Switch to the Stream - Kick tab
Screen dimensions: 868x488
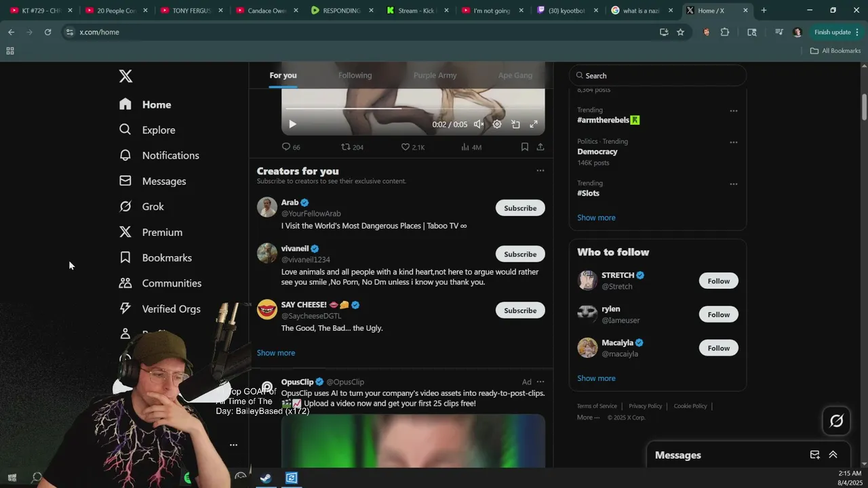pyautogui.click(x=417, y=10)
